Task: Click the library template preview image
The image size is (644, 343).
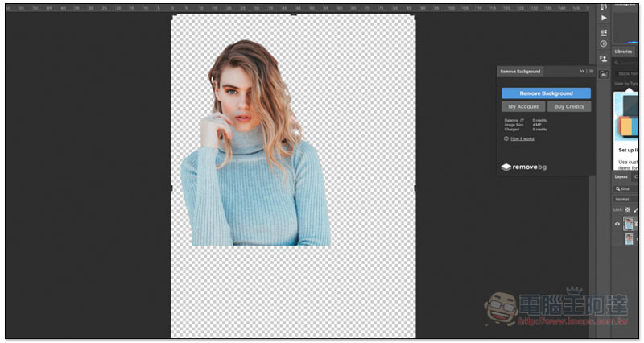Action: 626,116
